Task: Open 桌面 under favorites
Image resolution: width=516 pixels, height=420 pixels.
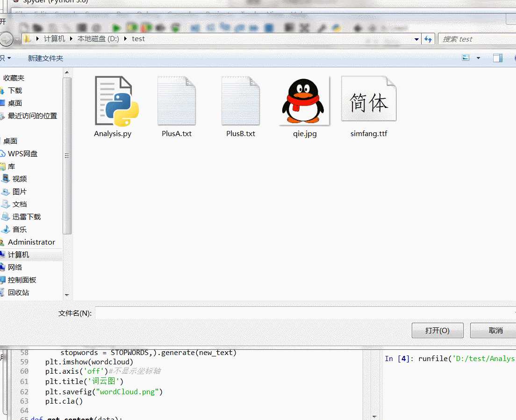Action: (x=15, y=103)
